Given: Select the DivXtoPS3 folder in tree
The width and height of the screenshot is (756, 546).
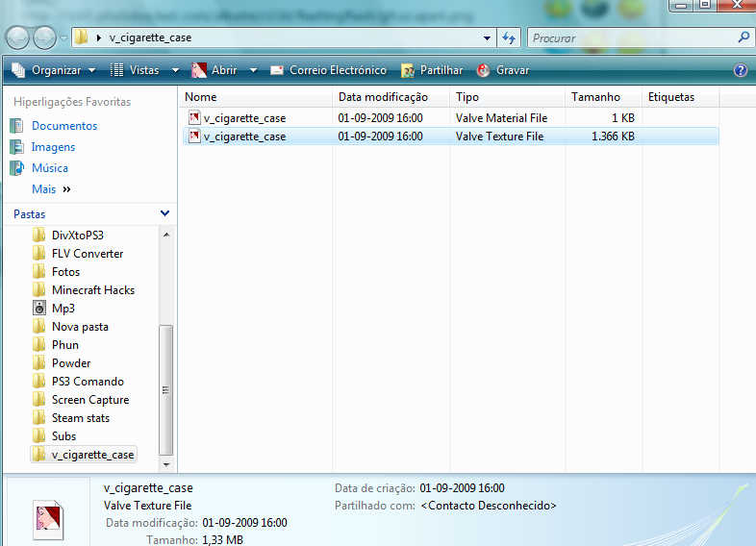Looking at the screenshot, I should tap(78, 236).
